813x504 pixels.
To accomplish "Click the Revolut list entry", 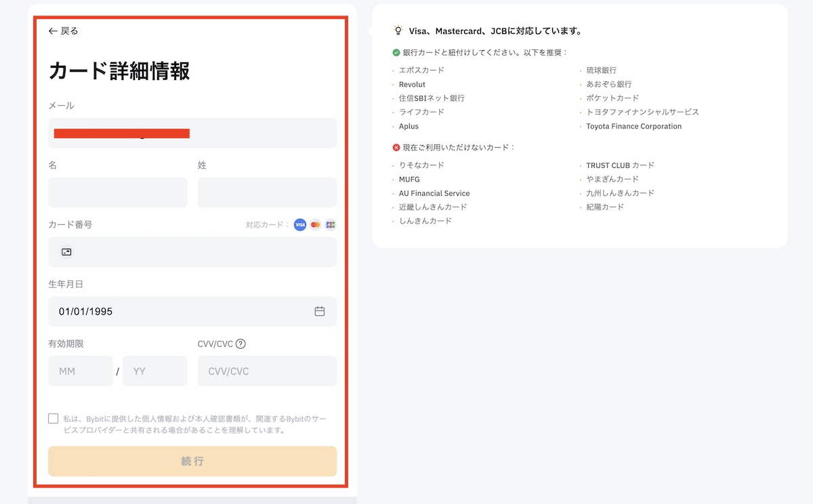I will (x=412, y=85).
